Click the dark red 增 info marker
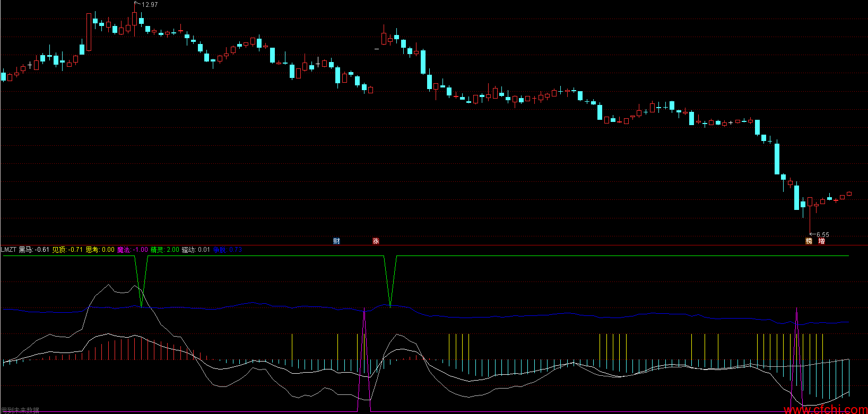 821,241
